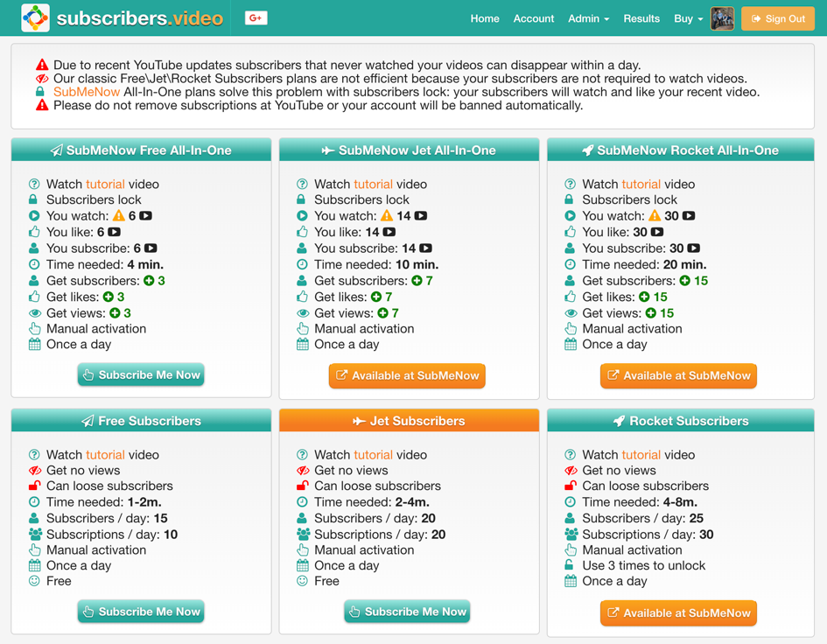
Task: Click paper plane icon in SubMeNow Free header
Action: [x=56, y=150]
